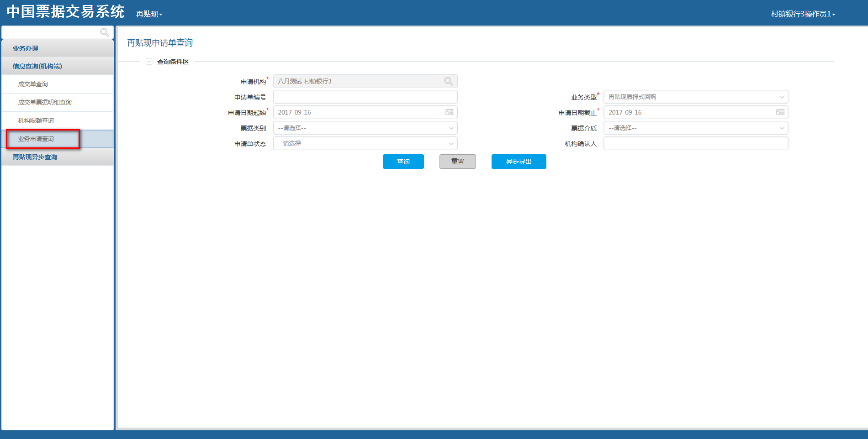868x439 pixels.
Task: Click the 申请单编号 input field
Action: pos(365,97)
